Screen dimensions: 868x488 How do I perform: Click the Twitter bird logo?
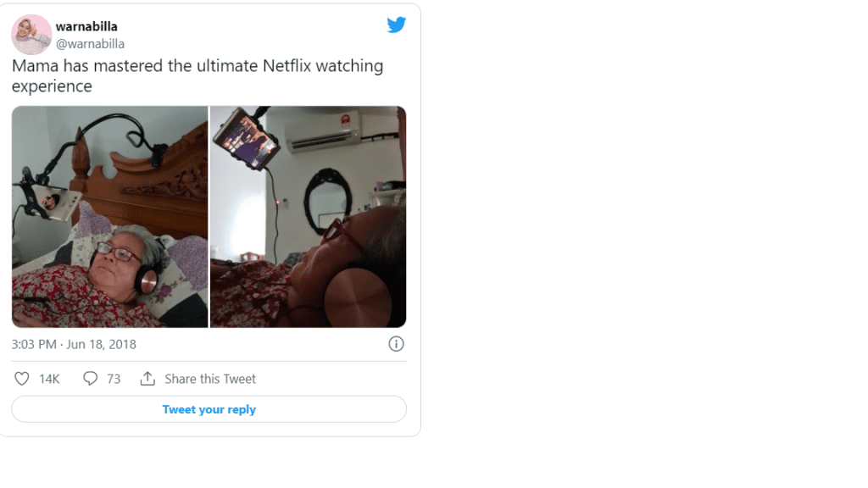[x=397, y=25]
